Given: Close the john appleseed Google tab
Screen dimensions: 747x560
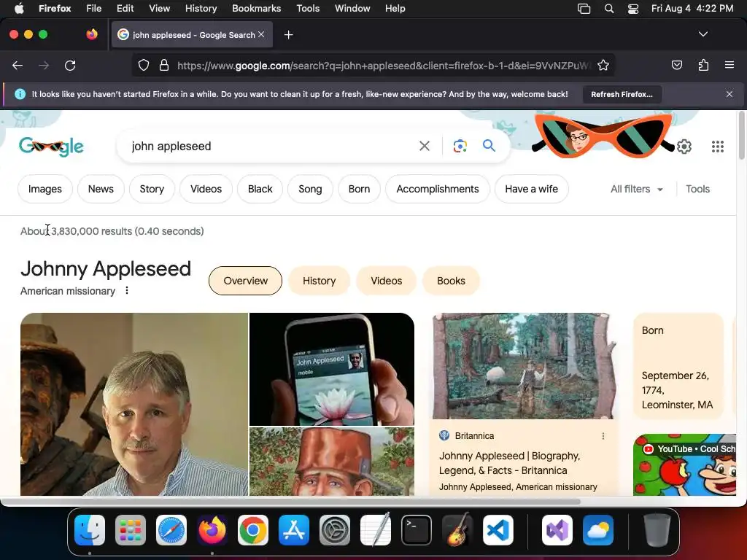Looking at the screenshot, I should click(x=261, y=34).
